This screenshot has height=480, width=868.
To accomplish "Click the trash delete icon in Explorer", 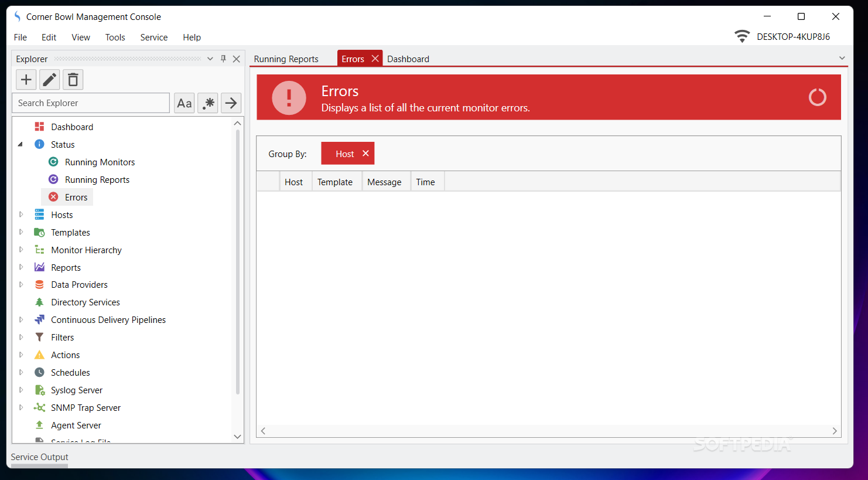I will coord(73,80).
